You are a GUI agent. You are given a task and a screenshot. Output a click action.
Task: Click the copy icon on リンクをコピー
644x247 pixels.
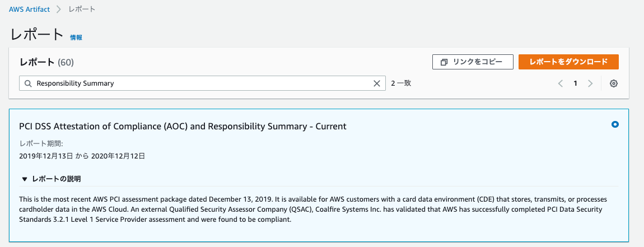tap(444, 62)
